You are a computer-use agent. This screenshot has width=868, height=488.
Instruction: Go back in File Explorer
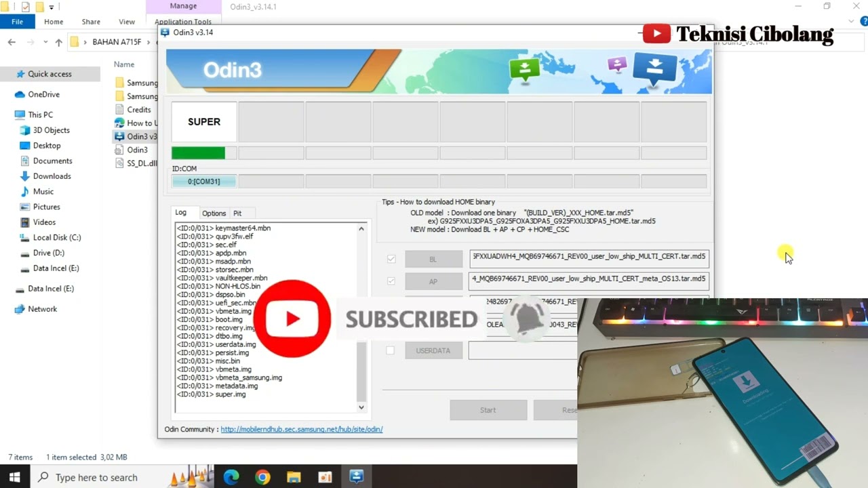(12, 42)
